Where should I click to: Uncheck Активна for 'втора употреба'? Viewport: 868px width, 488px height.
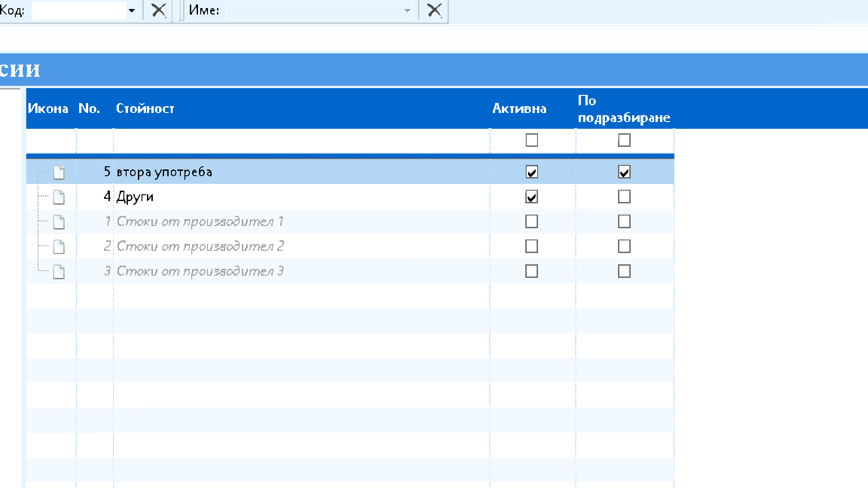(532, 172)
